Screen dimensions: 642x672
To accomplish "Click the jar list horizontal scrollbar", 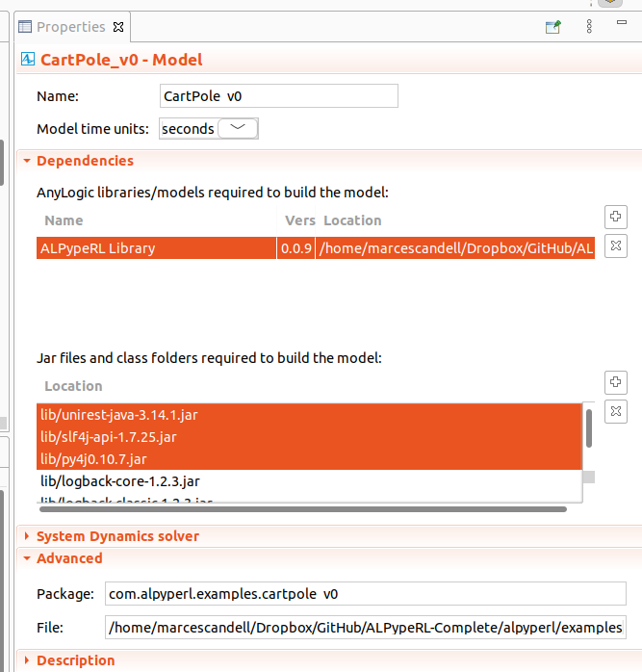I will tap(303, 509).
